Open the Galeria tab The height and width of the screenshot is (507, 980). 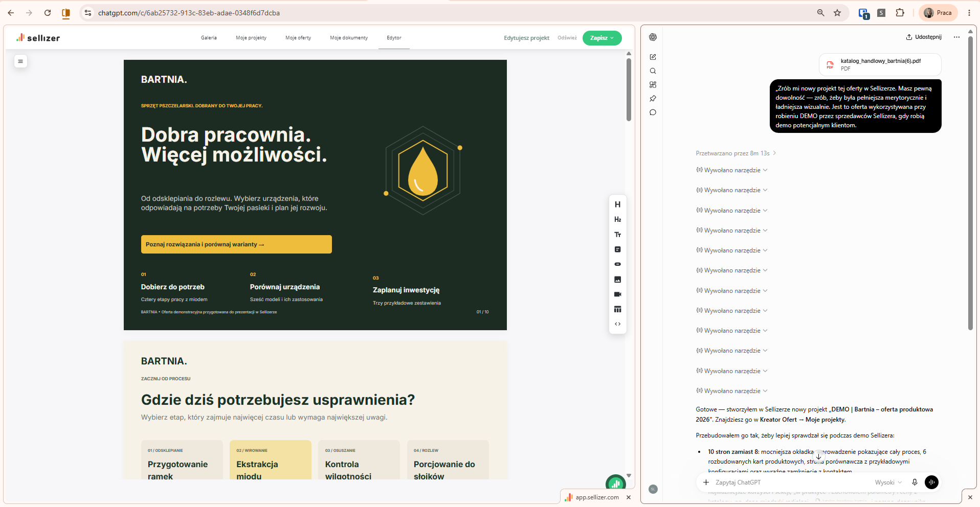(209, 38)
